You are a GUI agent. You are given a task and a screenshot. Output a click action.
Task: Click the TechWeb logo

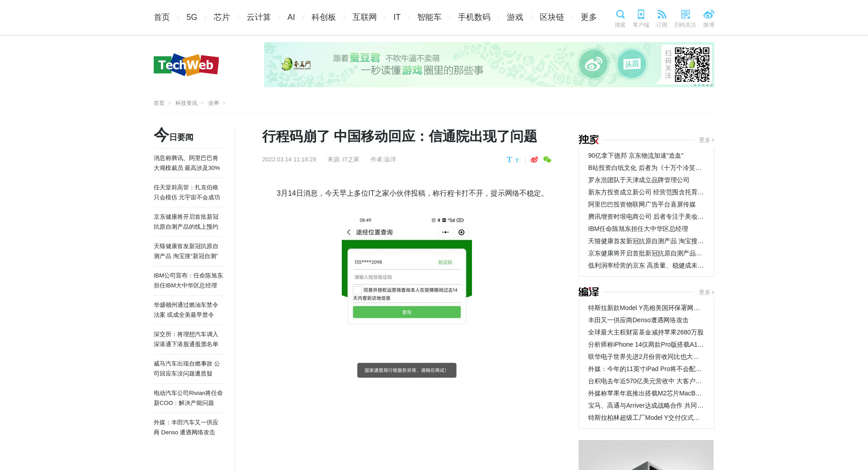click(186, 65)
